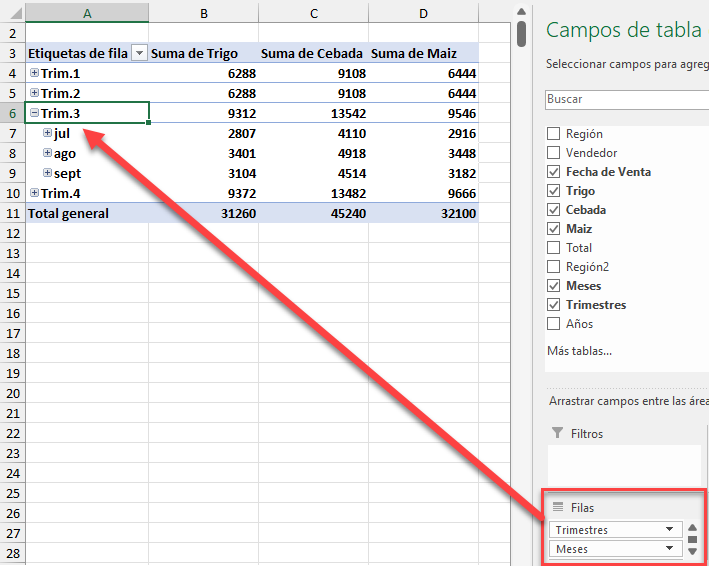Collapse the Trim.3 row group
The height and width of the screenshot is (566, 709).
[x=34, y=113]
